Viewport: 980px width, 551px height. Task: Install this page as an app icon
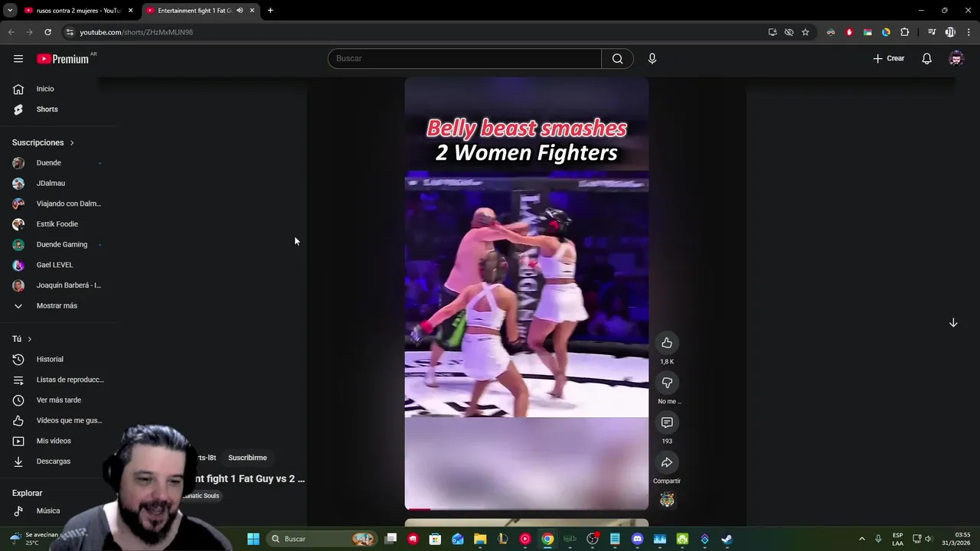click(x=773, y=32)
